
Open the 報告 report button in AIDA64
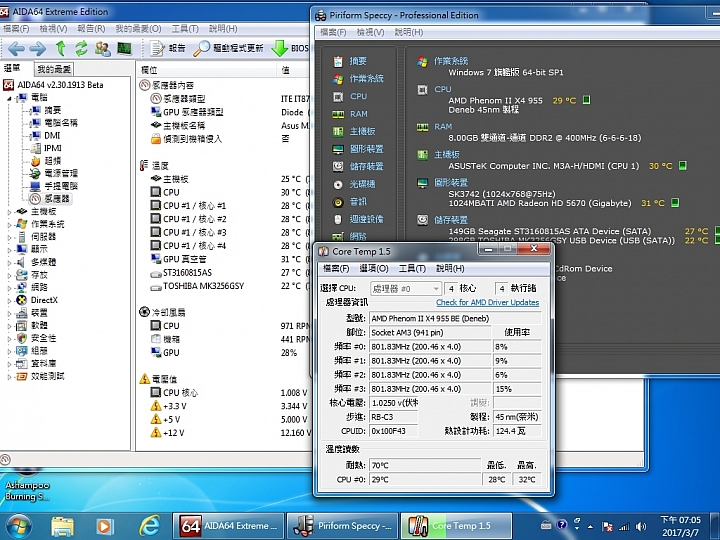pyautogui.click(x=169, y=48)
